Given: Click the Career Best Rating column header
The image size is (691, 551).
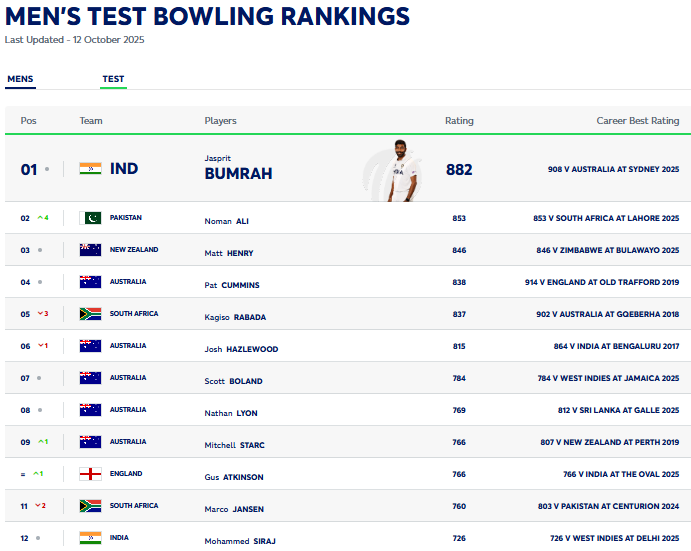Looking at the screenshot, I should [637, 121].
